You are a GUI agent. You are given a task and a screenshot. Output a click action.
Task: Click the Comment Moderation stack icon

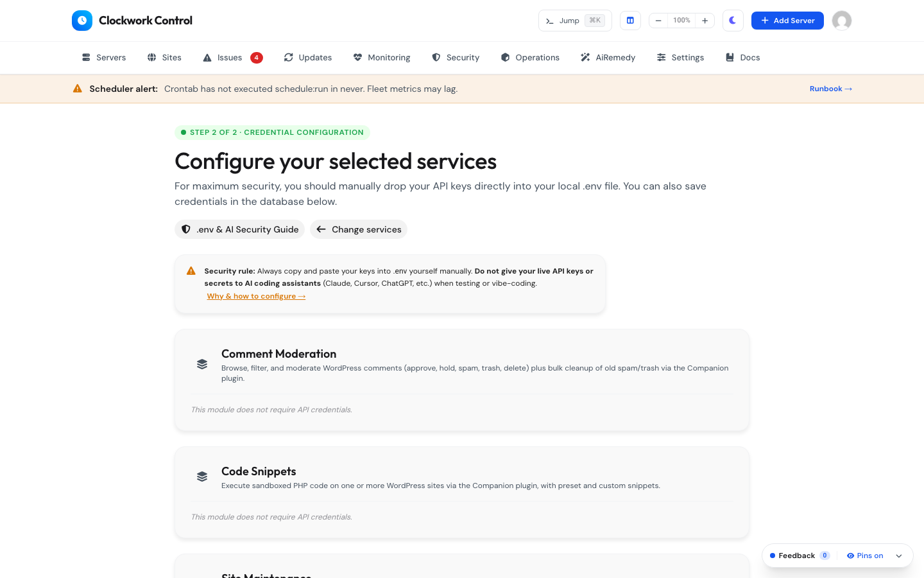202,364
